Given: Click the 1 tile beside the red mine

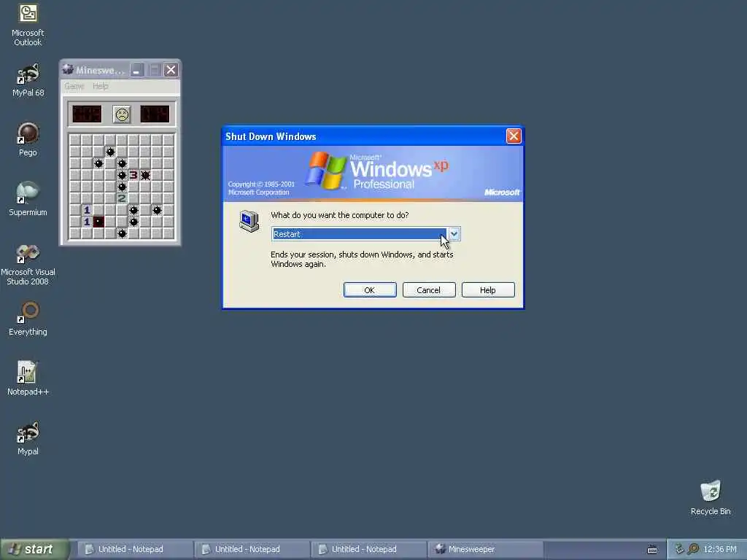Looking at the screenshot, I should click(87, 222).
